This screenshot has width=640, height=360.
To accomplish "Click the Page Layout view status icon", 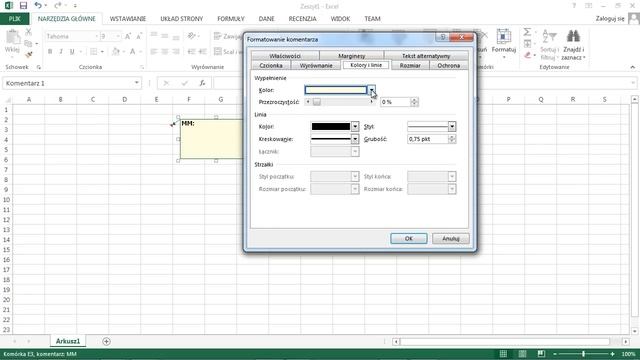I will [x=522, y=354].
